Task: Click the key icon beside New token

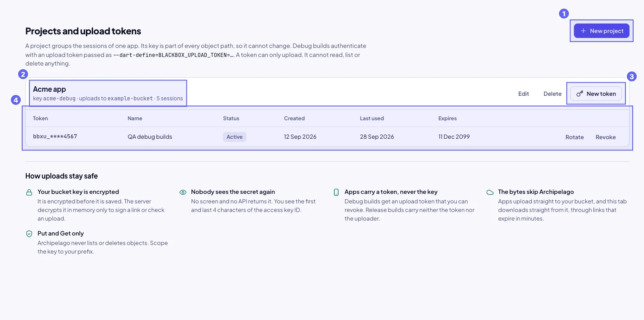Action: click(x=580, y=94)
